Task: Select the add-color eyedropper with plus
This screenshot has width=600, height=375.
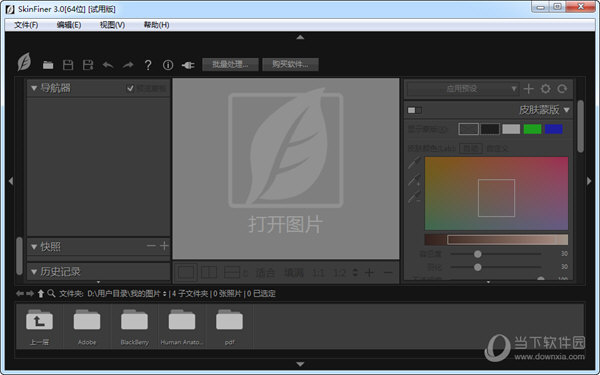Action: pos(414,179)
